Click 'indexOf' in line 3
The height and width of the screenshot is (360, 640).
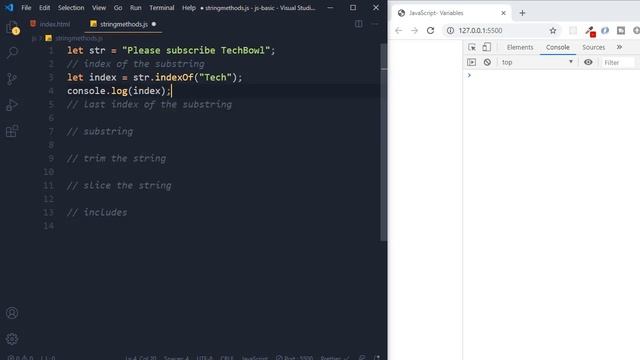(x=174, y=78)
